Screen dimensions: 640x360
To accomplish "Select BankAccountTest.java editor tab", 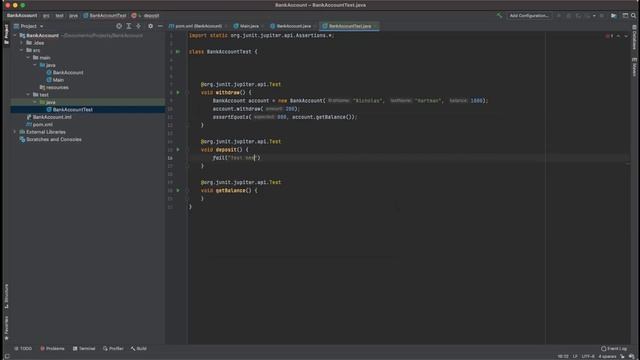I will 350,26.
